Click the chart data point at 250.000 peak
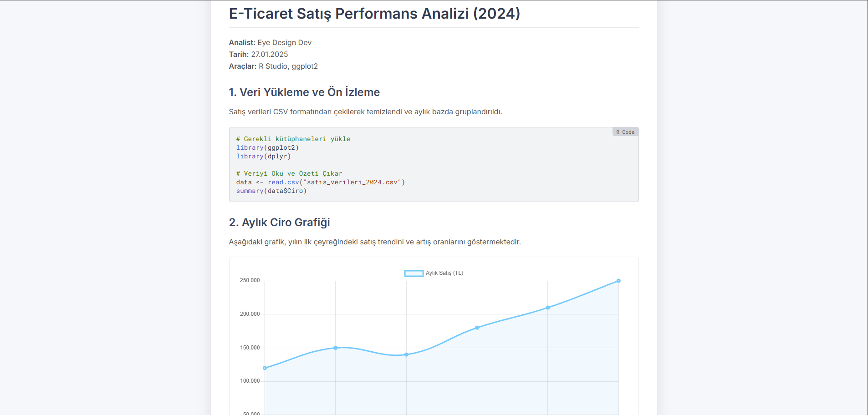The width and height of the screenshot is (868, 415). point(618,281)
